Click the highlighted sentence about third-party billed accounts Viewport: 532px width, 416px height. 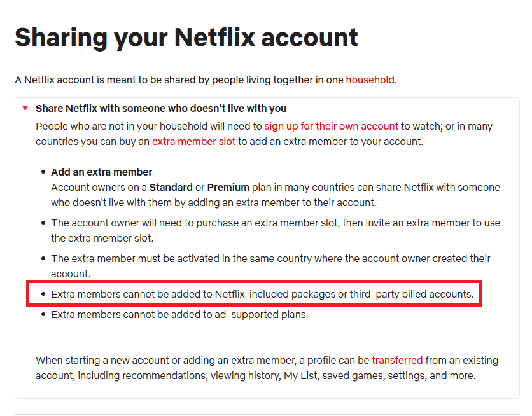click(262, 295)
